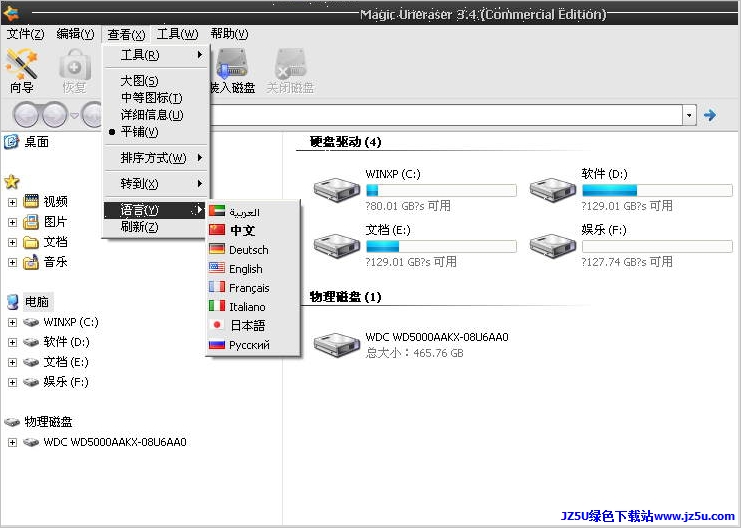The image size is (741, 528).
Task: Expand the 视频 tree node
Action: coord(12,202)
